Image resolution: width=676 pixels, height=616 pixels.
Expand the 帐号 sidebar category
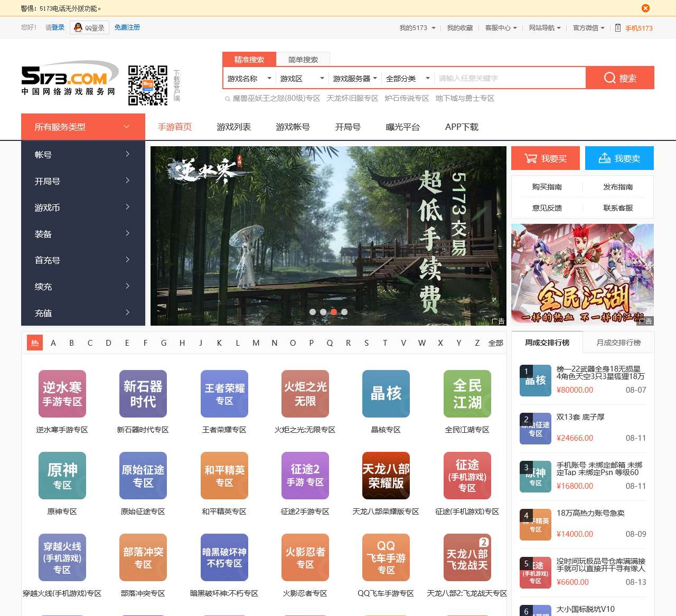(83, 155)
